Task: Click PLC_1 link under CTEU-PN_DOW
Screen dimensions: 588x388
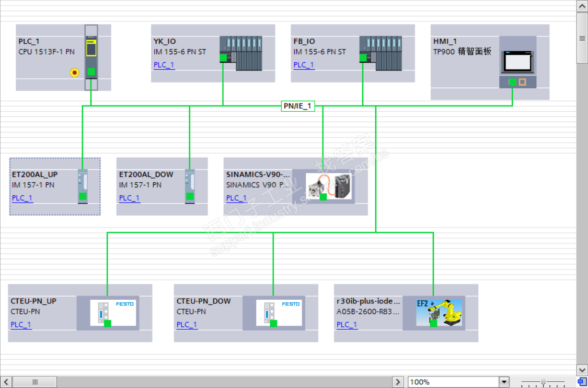Action: pyautogui.click(x=187, y=324)
